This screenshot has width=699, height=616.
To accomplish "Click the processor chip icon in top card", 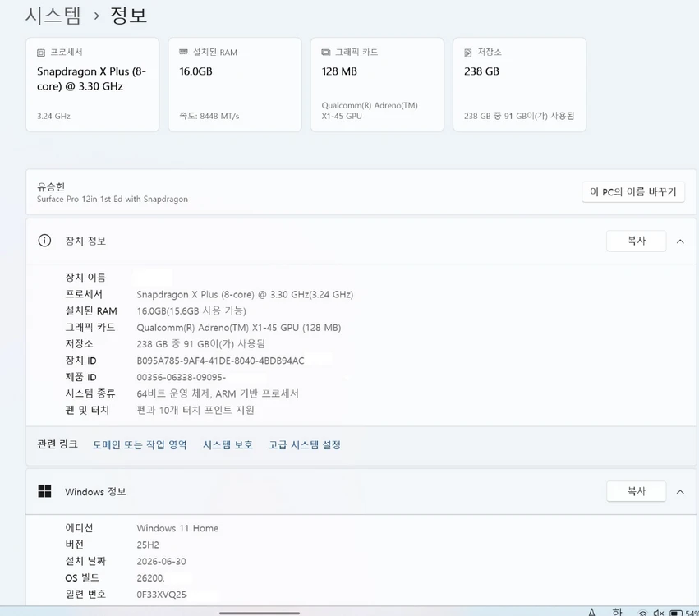I will 40,53.
